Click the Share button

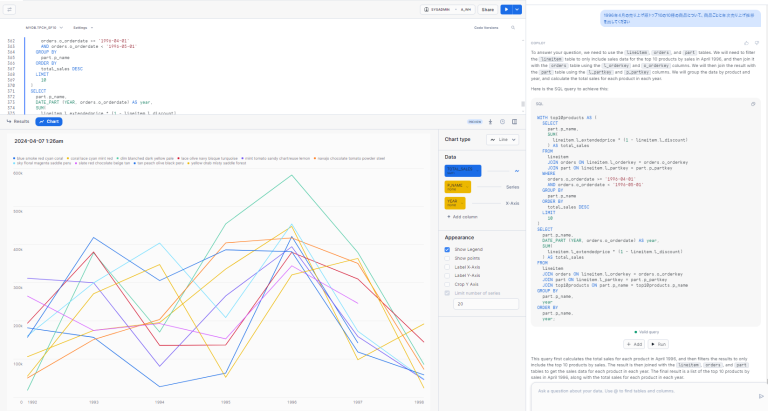(487, 8)
